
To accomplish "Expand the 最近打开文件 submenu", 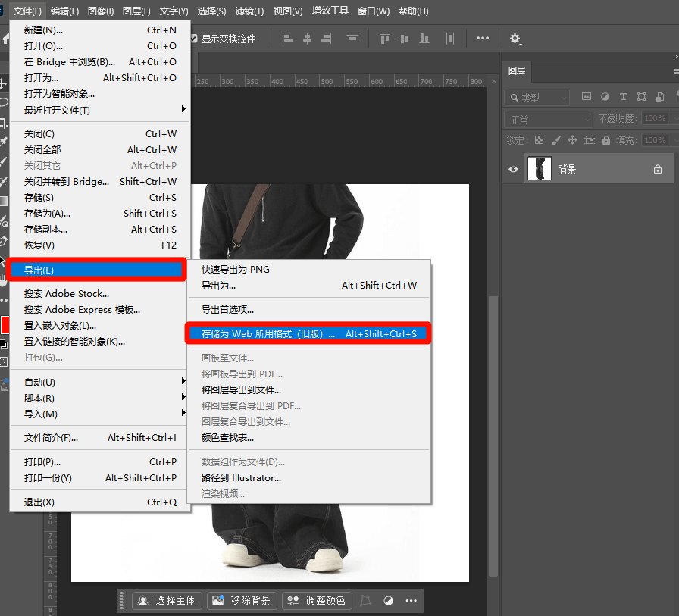I will click(100, 110).
